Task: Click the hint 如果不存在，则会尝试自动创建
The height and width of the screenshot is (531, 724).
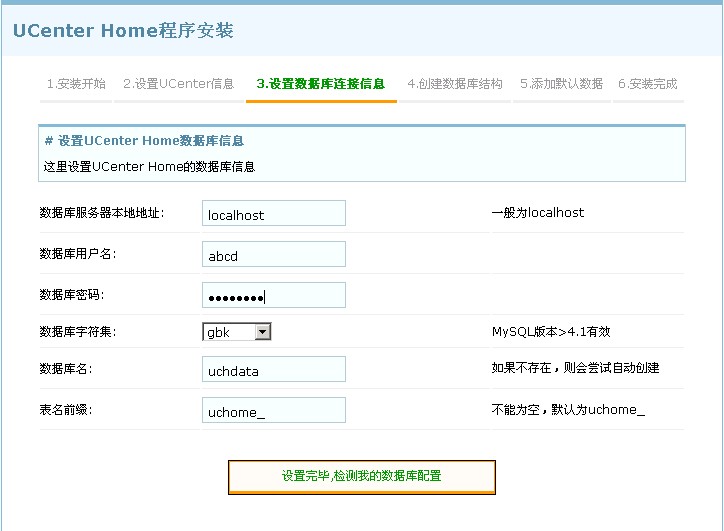Action: tap(575, 368)
